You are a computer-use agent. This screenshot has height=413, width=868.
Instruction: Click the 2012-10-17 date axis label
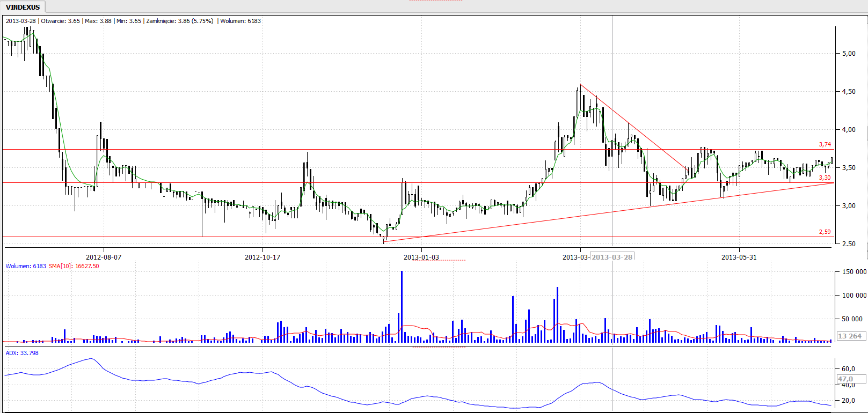[x=262, y=257]
